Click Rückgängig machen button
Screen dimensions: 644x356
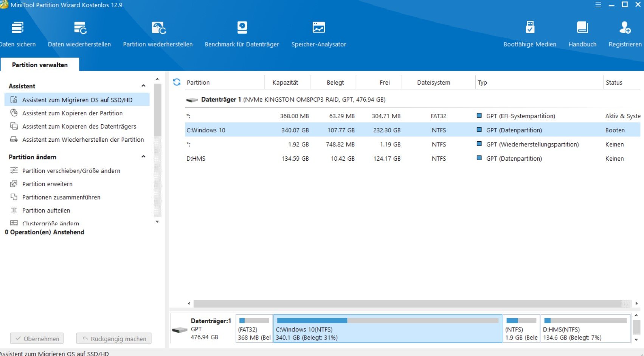[x=114, y=339]
